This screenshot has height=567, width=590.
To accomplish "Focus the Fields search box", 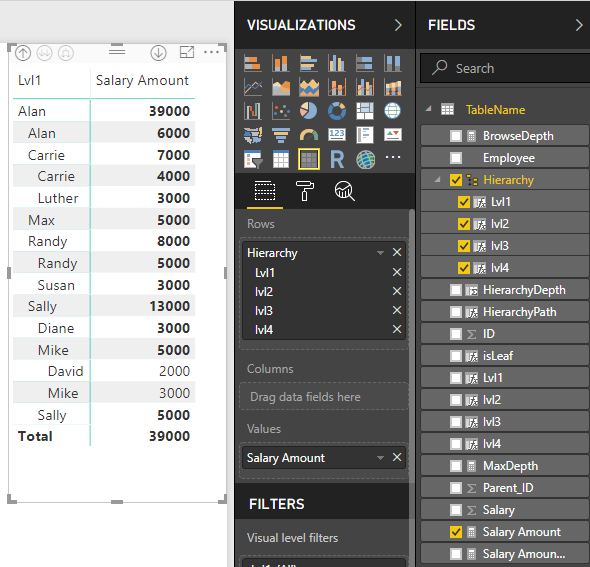I will point(505,68).
